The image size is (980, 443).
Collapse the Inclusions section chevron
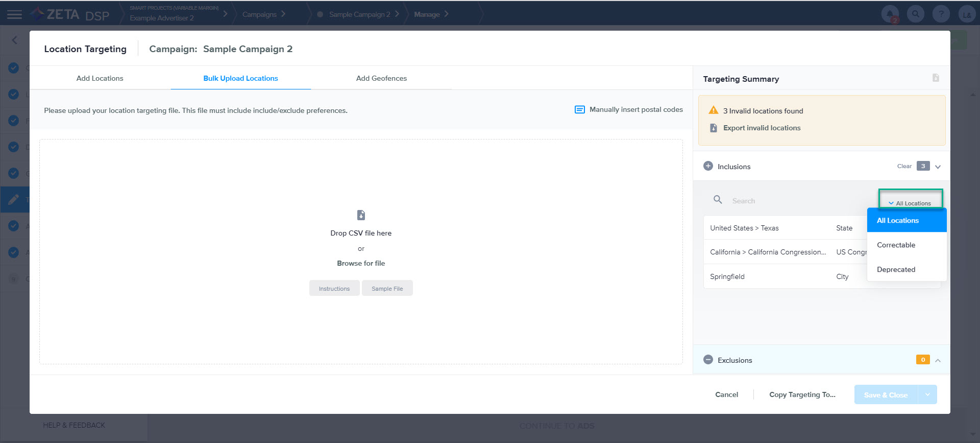[x=938, y=167]
